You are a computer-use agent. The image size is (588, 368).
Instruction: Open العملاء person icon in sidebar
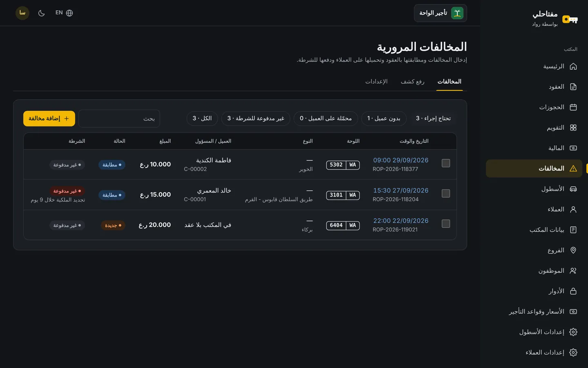(x=573, y=209)
